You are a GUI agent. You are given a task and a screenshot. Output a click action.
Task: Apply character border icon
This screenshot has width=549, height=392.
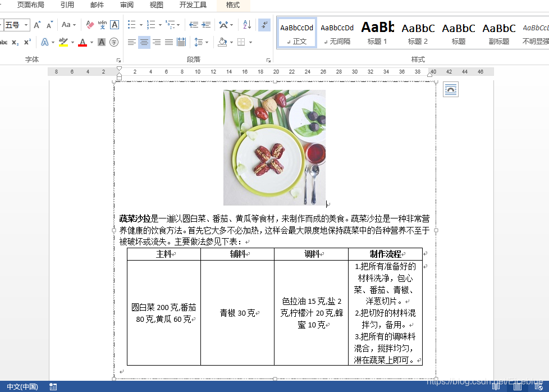tap(115, 25)
